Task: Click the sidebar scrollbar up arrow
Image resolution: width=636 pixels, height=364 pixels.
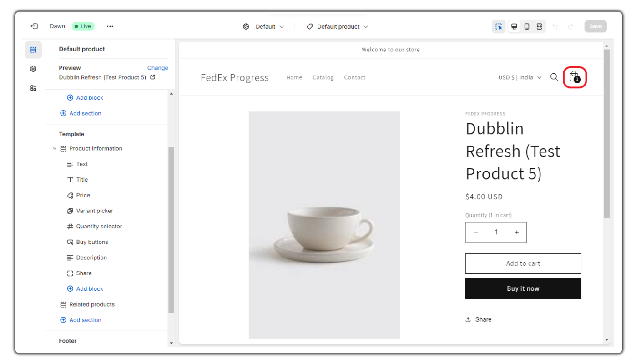Action: [171, 94]
